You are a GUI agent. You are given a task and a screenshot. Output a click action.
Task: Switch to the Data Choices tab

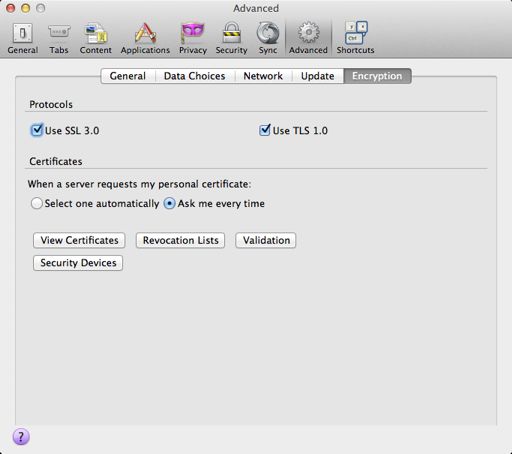[x=195, y=76]
